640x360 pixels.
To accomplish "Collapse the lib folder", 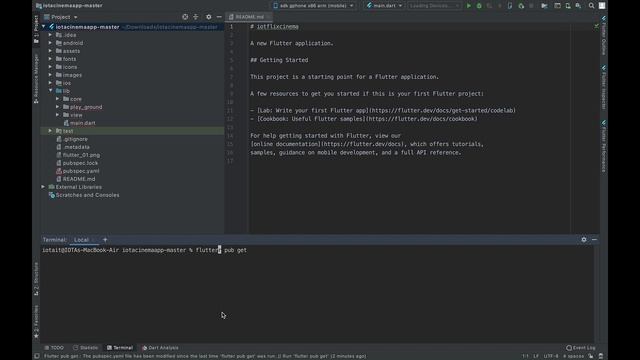I will pos(51,91).
